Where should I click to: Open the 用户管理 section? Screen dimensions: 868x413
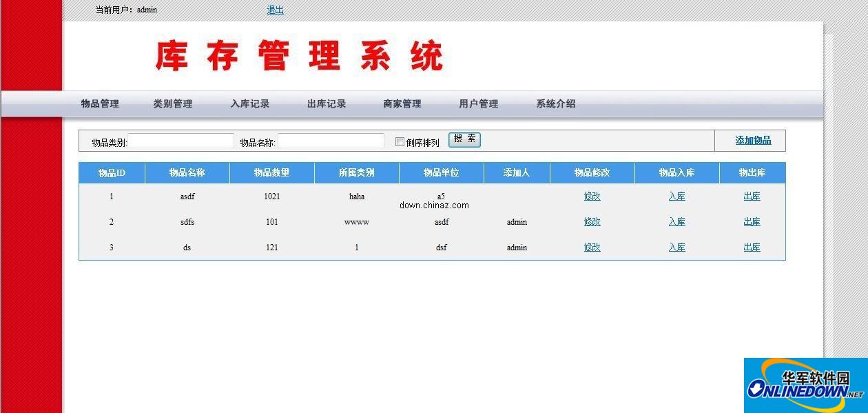(x=479, y=103)
